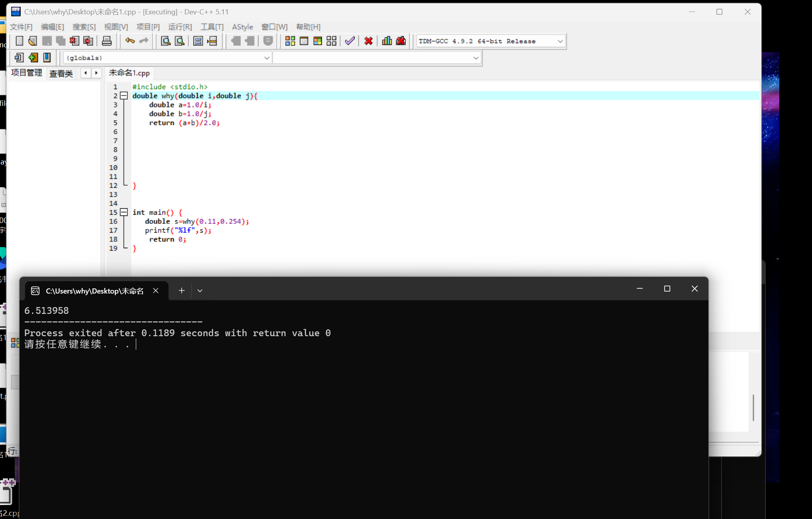Click the New file toolbar icon
The height and width of the screenshot is (519, 812).
(x=19, y=41)
